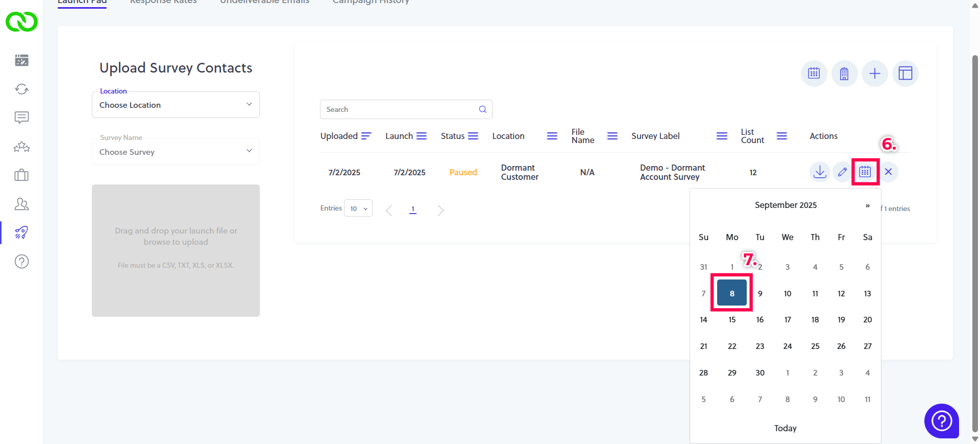Go to next month in calendar

[x=867, y=205]
